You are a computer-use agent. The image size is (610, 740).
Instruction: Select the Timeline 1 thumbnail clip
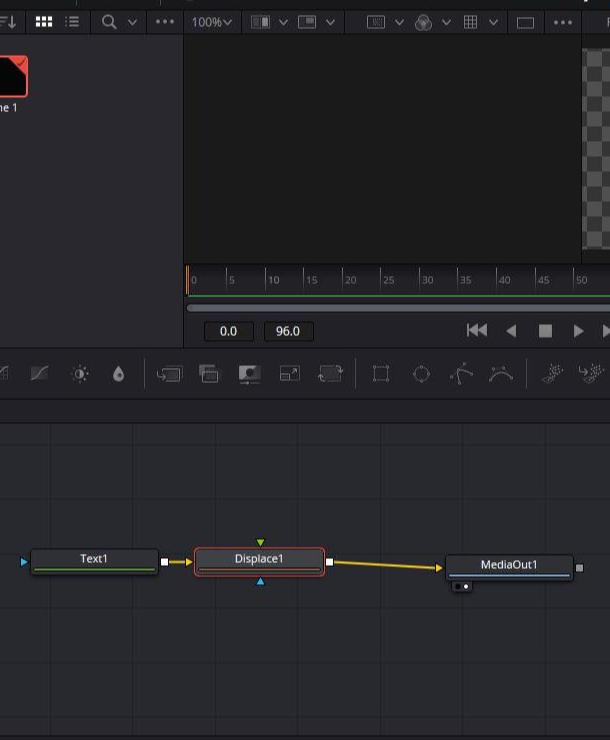13,76
